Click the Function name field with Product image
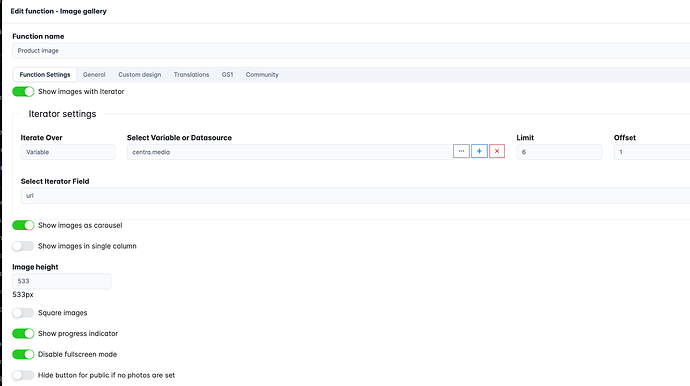690x386 pixels. (x=351, y=51)
